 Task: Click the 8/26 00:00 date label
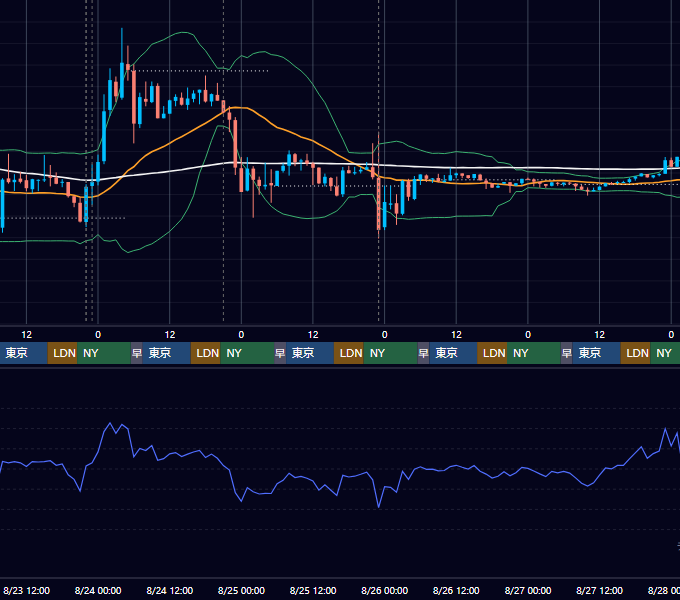(384, 590)
